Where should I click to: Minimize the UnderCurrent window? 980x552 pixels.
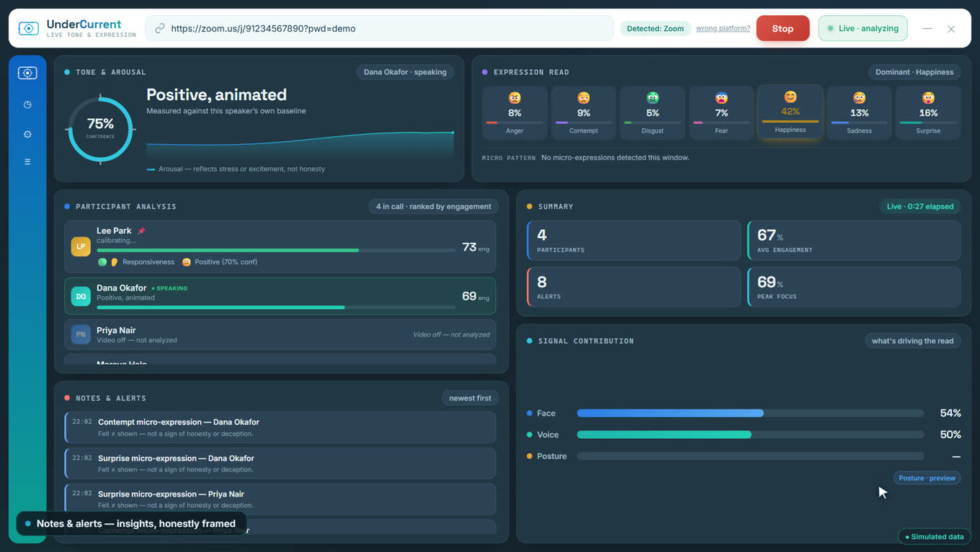(x=927, y=29)
